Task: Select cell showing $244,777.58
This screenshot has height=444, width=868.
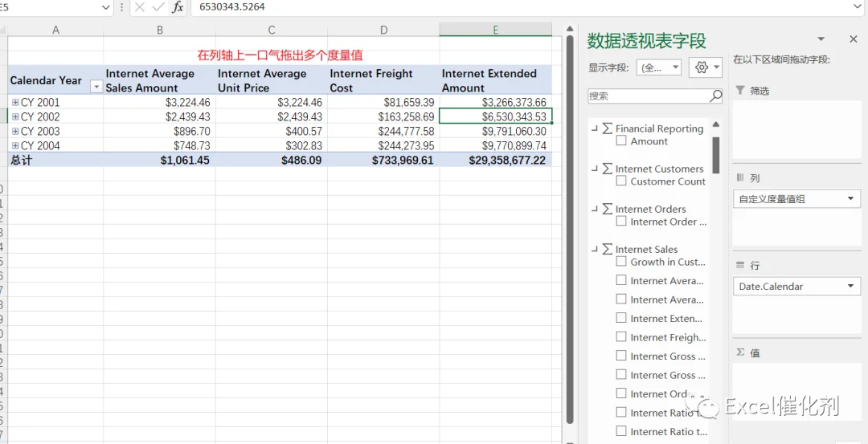Action: pyautogui.click(x=383, y=131)
